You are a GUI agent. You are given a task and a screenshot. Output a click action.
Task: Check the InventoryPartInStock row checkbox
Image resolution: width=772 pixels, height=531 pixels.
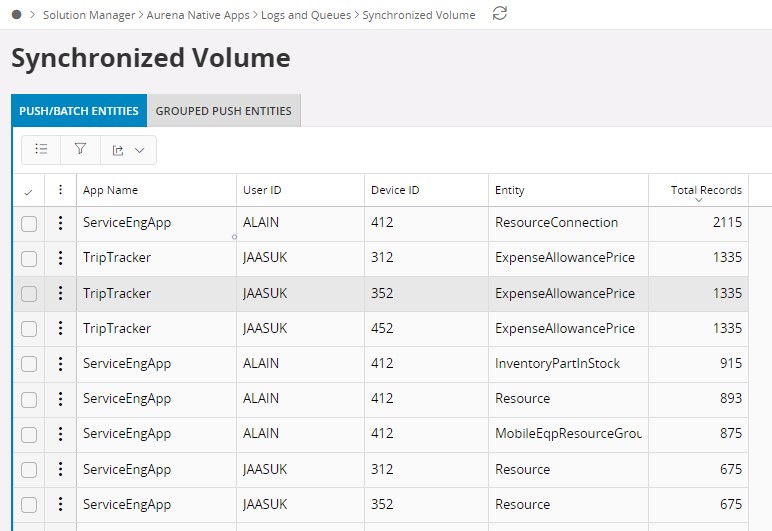click(29, 364)
